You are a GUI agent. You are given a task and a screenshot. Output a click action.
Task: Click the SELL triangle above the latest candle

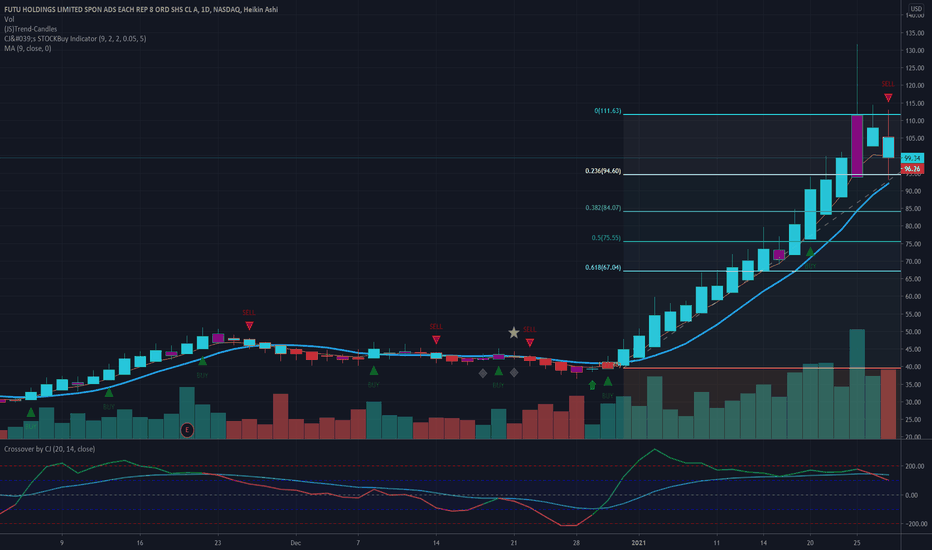click(887, 98)
